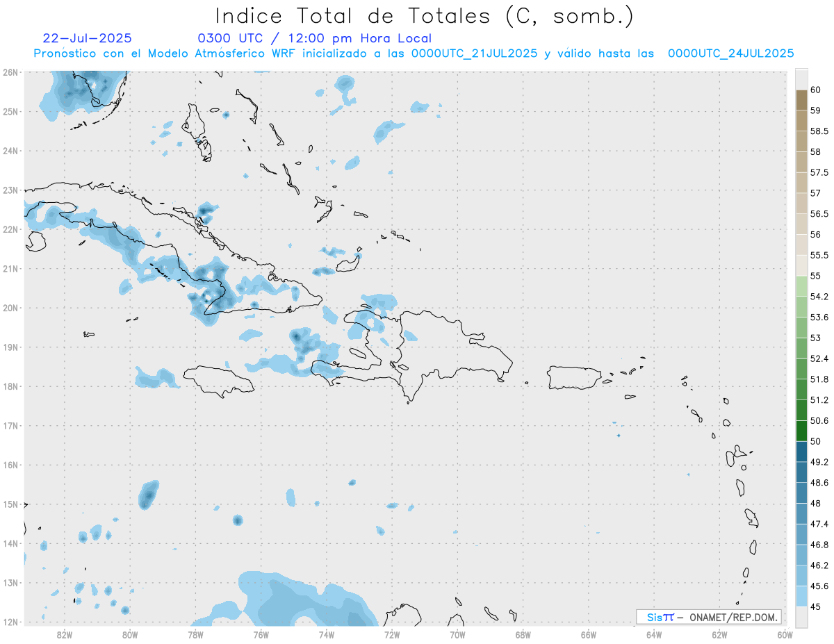Click the longitude axis label '66W'
Viewport: 834px width, 644px height.
(x=589, y=634)
